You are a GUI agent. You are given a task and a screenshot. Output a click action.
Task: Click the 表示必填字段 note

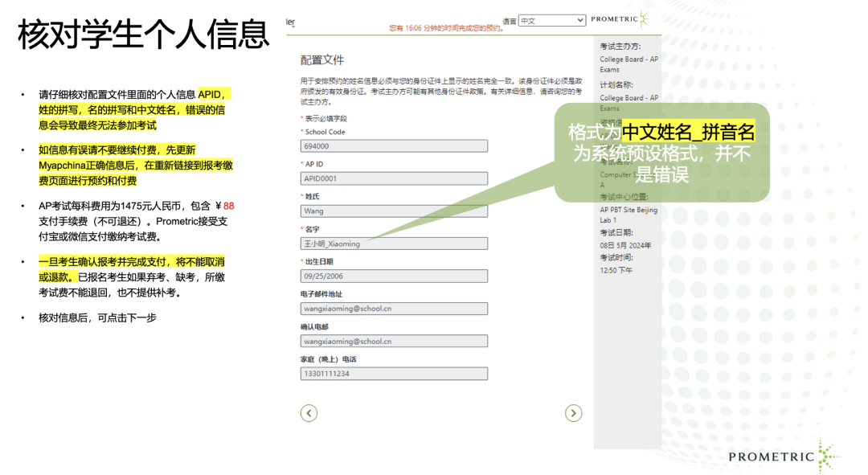[325, 118]
